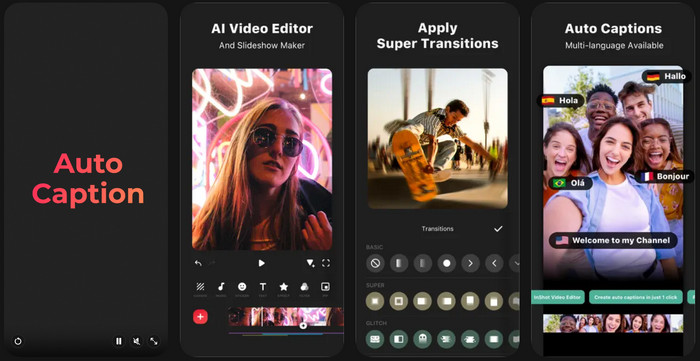Select the left chevron slide transition
Image resolution: width=700 pixels, height=361 pixels.
494,263
